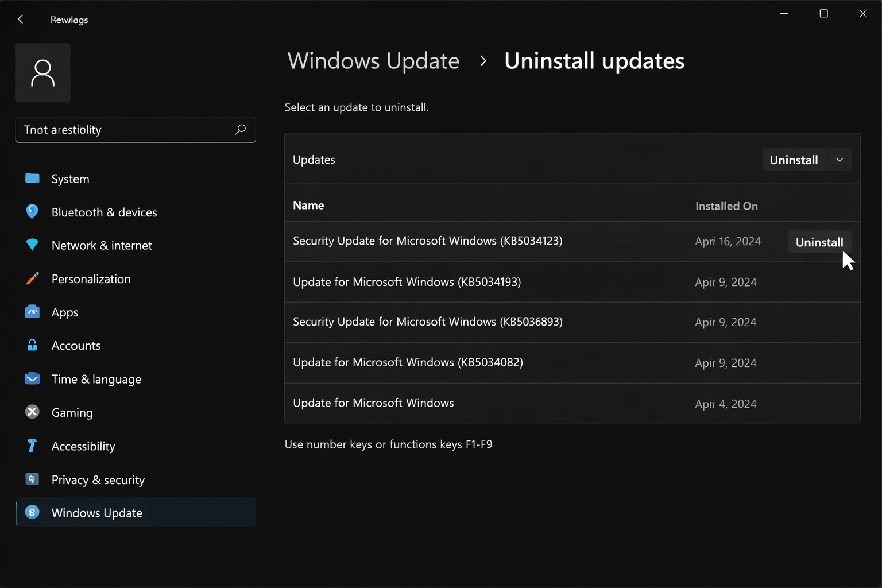
Task: Go back to Windows Update breadcrumb
Action: [373, 61]
